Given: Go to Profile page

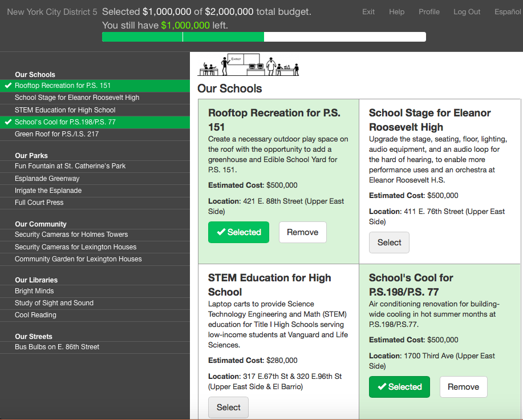Looking at the screenshot, I should click(x=429, y=11).
